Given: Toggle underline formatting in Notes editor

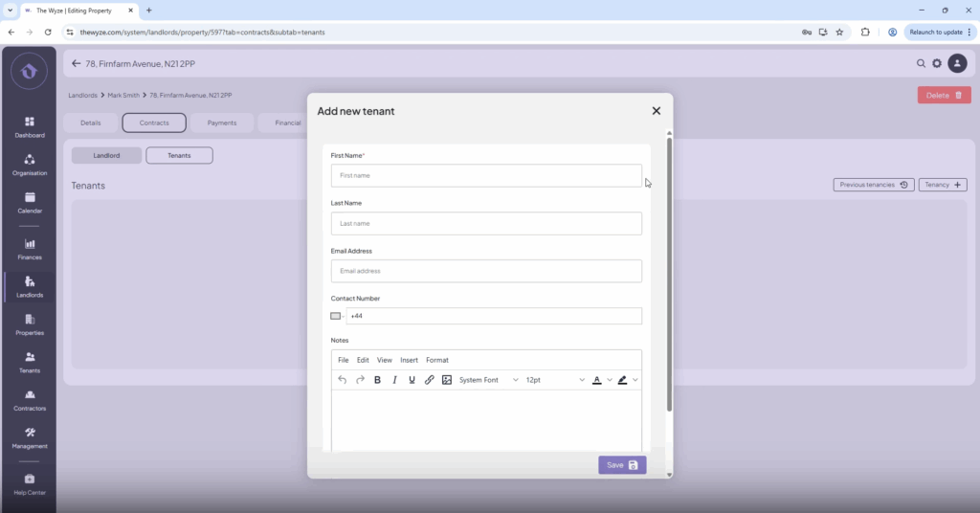Looking at the screenshot, I should (412, 380).
